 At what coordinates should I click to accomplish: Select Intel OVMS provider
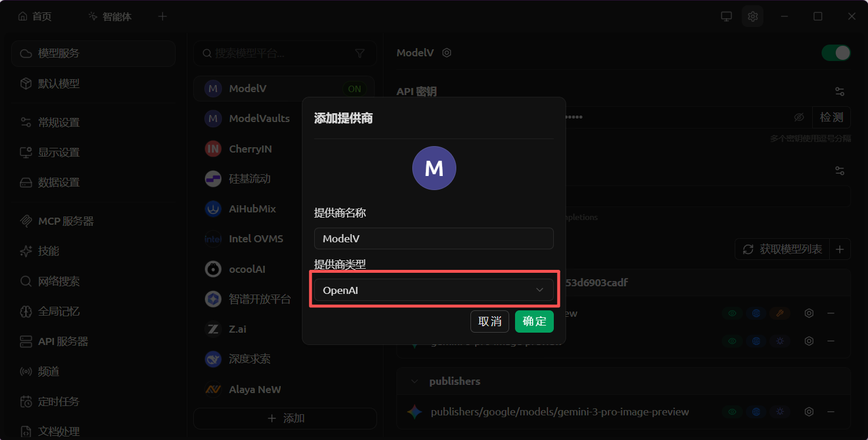(284, 239)
